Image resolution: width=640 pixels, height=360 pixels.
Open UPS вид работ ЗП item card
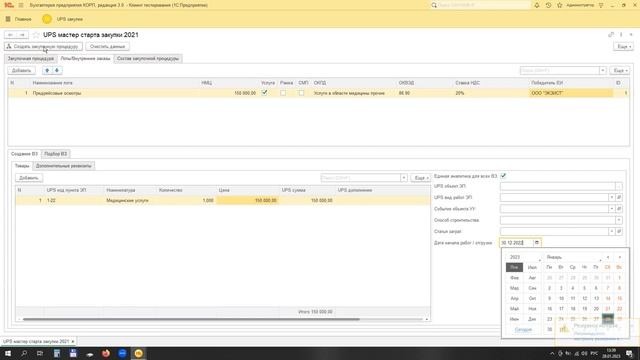coord(619,197)
